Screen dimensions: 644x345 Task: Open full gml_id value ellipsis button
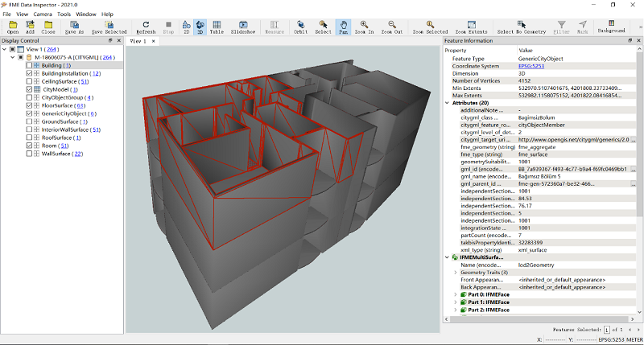point(633,169)
